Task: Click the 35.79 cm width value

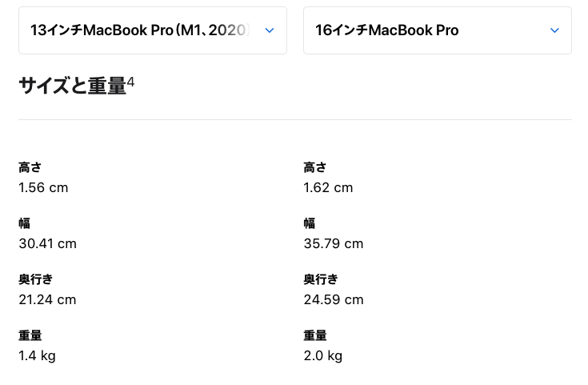Action: (x=334, y=243)
